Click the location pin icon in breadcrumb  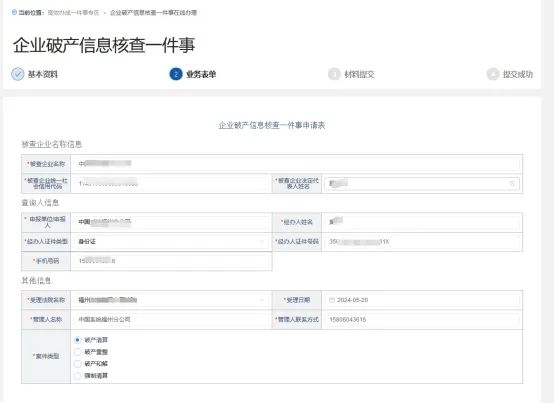pyautogui.click(x=14, y=12)
